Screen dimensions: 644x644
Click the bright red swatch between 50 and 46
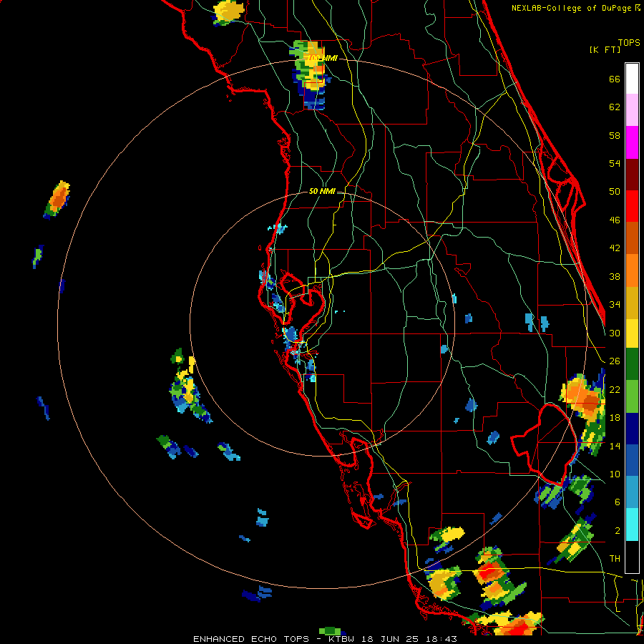[x=632, y=206]
